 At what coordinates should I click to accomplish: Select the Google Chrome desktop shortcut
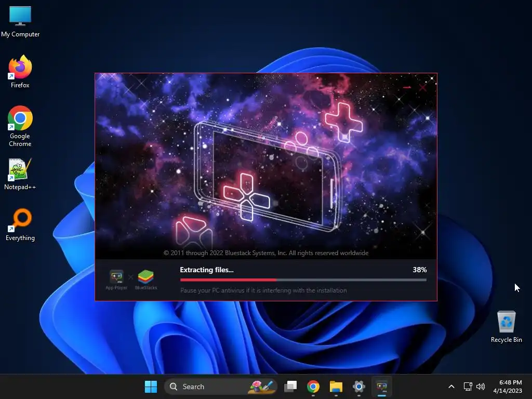20,126
